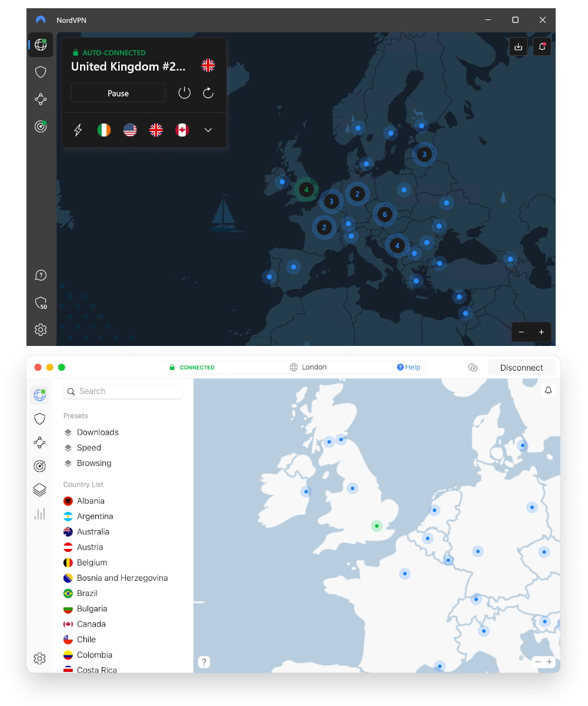Screen dimensions: 588x706
Task: Select the Downloads preset
Action: point(91,432)
